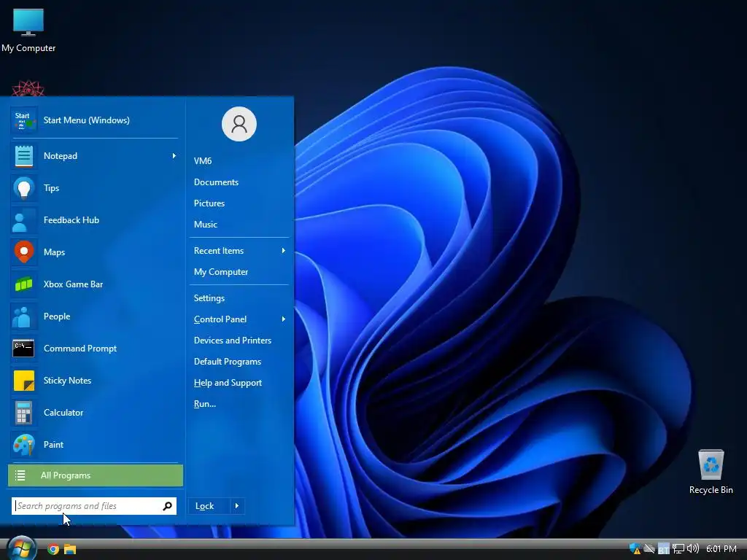Image resolution: width=747 pixels, height=560 pixels.
Task: Focus the Search programs and files box
Action: (94, 506)
